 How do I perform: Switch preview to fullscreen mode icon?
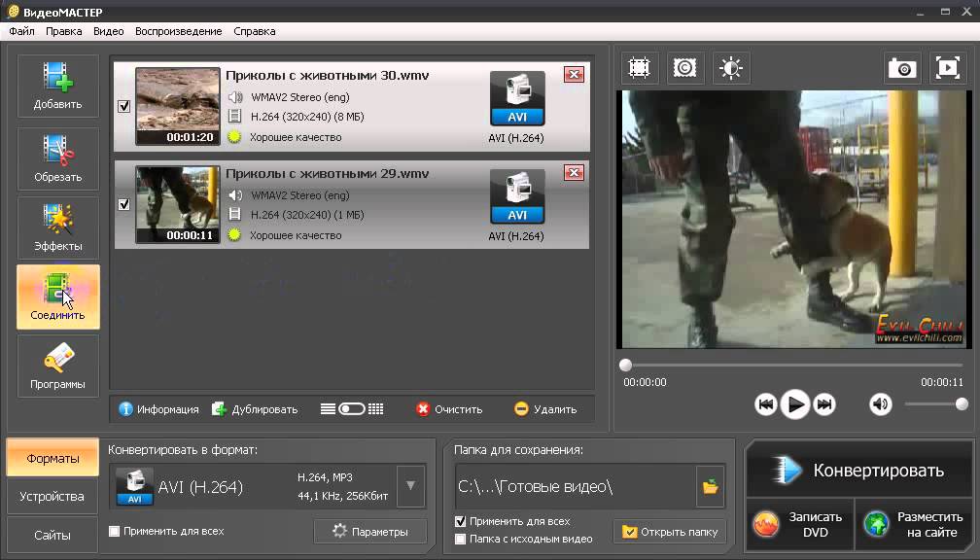pyautogui.click(x=948, y=68)
